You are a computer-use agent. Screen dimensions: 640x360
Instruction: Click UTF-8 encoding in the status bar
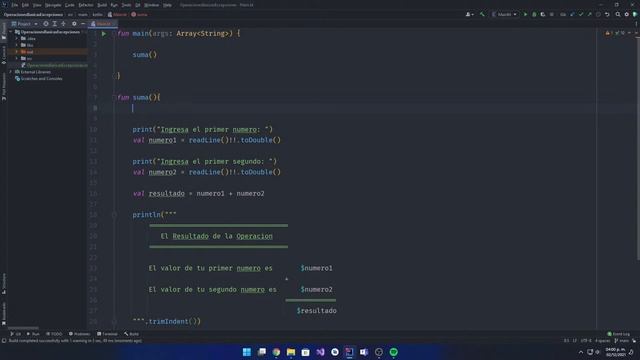[586, 340]
